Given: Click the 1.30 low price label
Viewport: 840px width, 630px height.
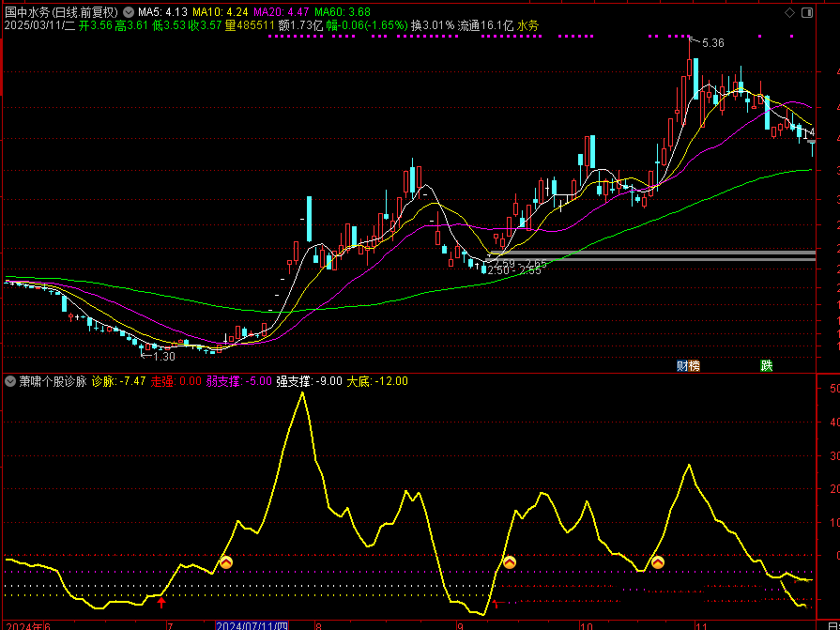Looking at the screenshot, I should click(163, 356).
